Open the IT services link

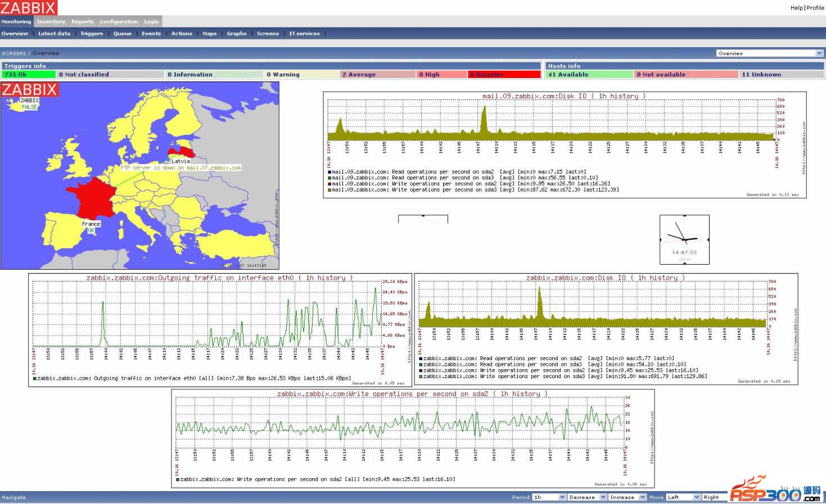(x=304, y=34)
